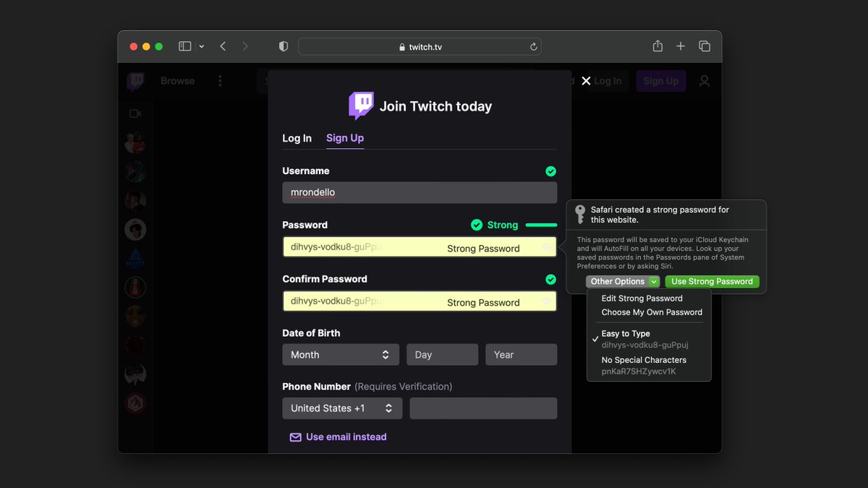
Task: Click the empty phone number input field
Action: tap(483, 408)
